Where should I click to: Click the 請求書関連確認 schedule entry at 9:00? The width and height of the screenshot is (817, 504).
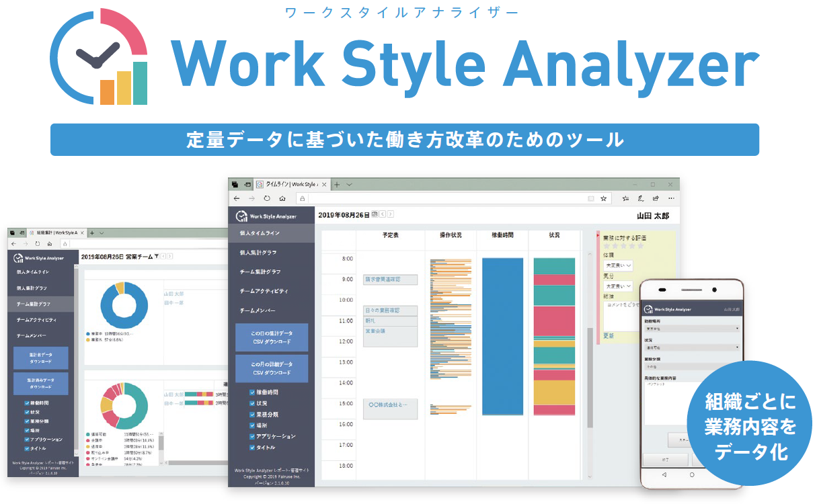391,280
